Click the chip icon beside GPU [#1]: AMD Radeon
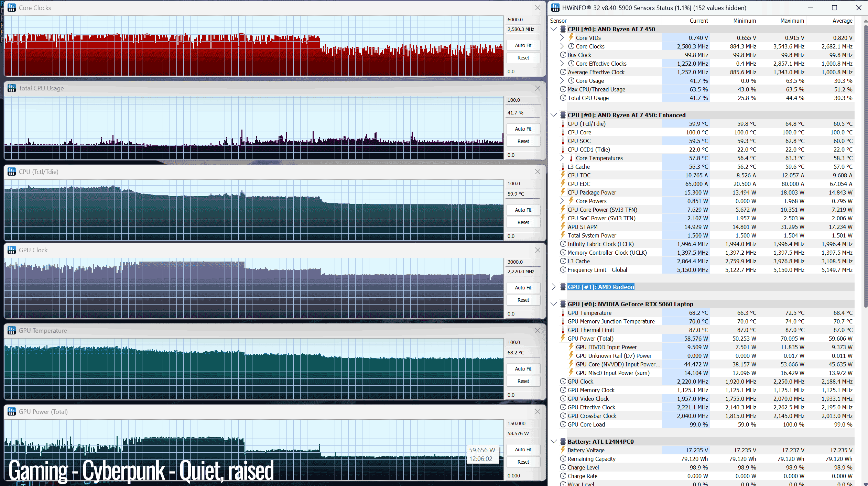868x486 pixels. point(563,287)
